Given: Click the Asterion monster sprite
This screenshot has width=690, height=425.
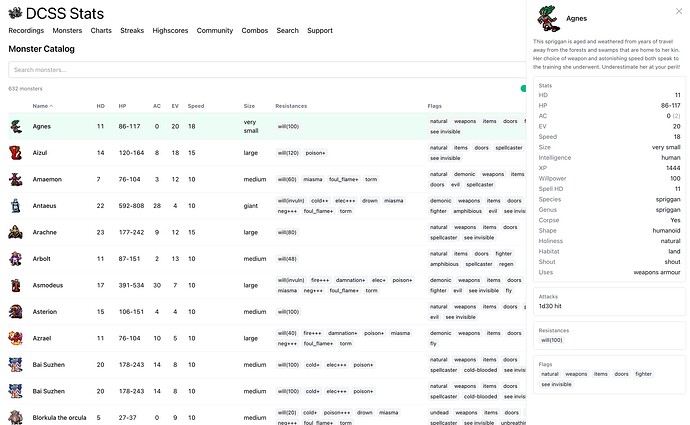Looking at the screenshot, I should pyautogui.click(x=15, y=311).
